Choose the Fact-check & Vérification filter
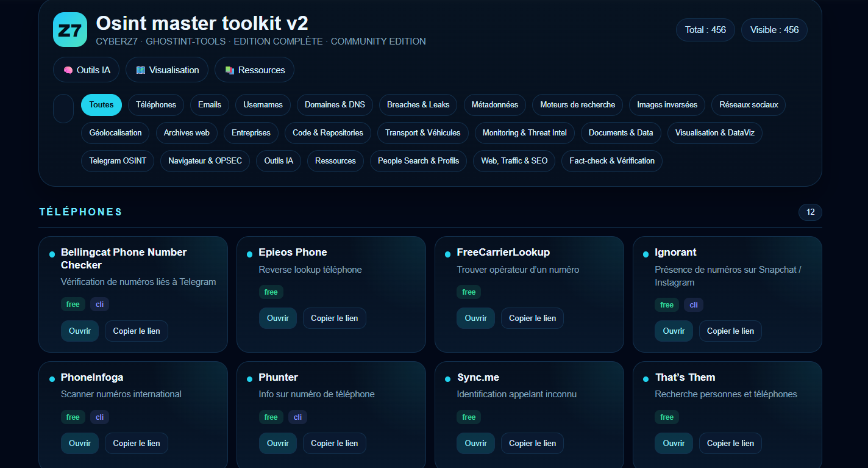This screenshot has height=468, width=868. (x=611, y=161)
